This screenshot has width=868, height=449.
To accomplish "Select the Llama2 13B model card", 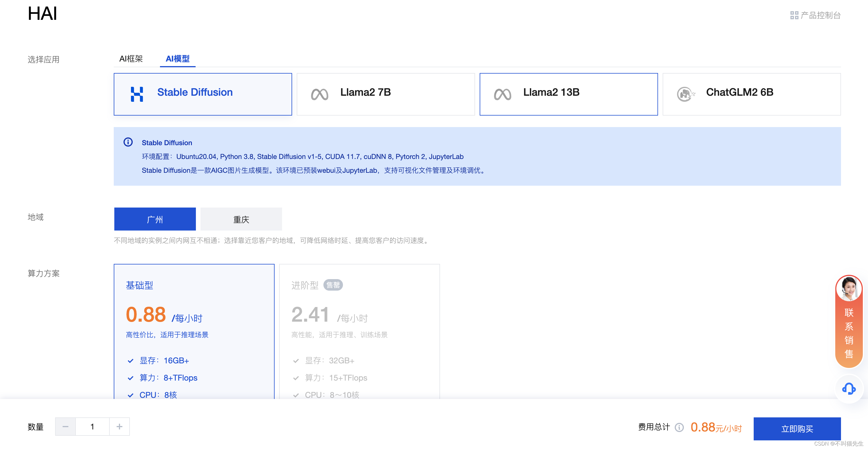I will tap(569, 94).
